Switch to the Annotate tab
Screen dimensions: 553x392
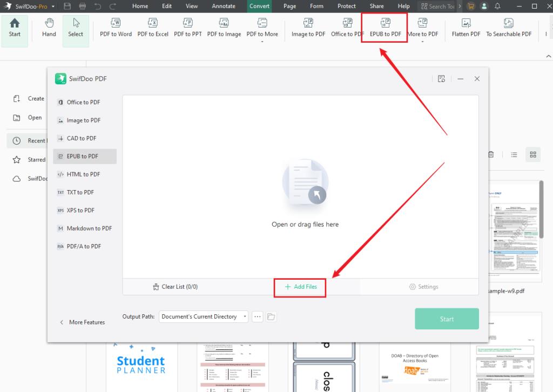[x=224, y=6]
